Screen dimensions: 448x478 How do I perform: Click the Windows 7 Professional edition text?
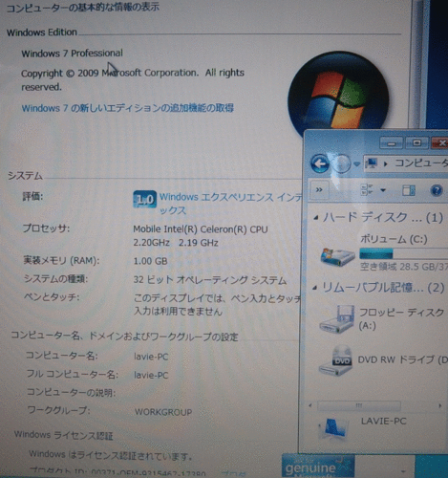72,54
